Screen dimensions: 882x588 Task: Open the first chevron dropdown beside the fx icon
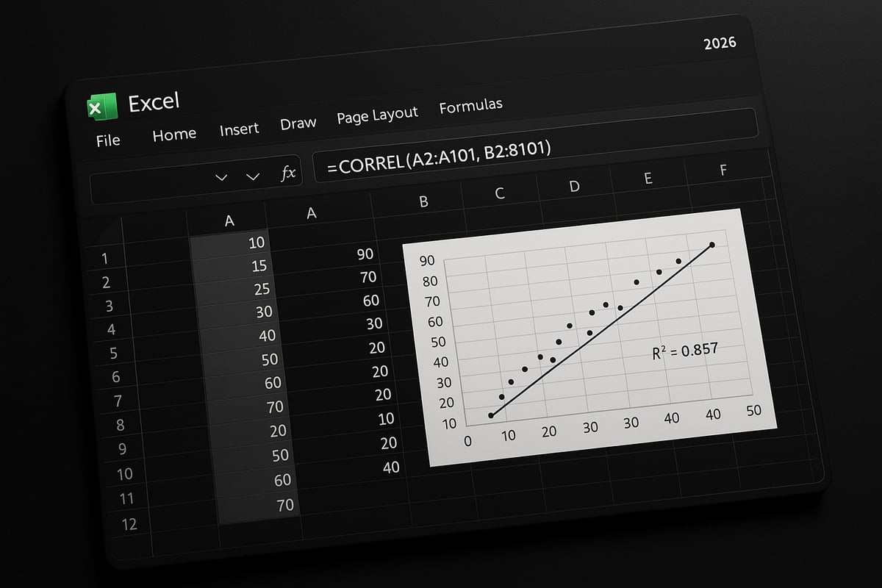[x=220, y=176]
